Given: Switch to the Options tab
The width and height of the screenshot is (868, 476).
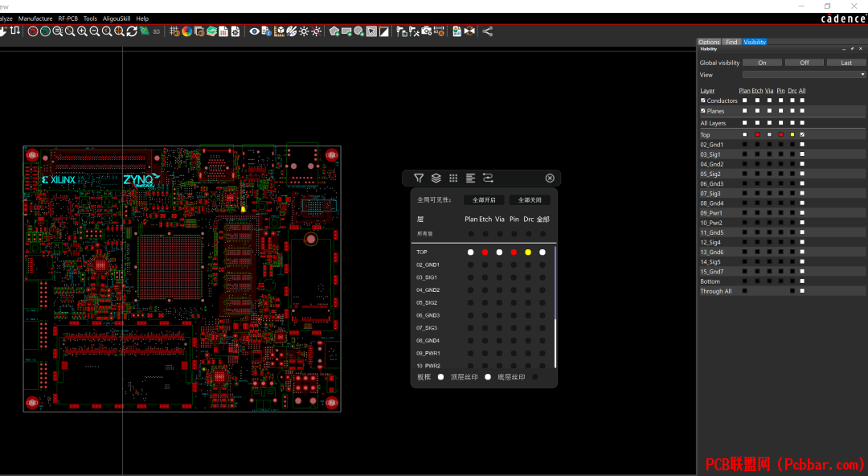Looking at the screenshot, I should pos(709,42).
